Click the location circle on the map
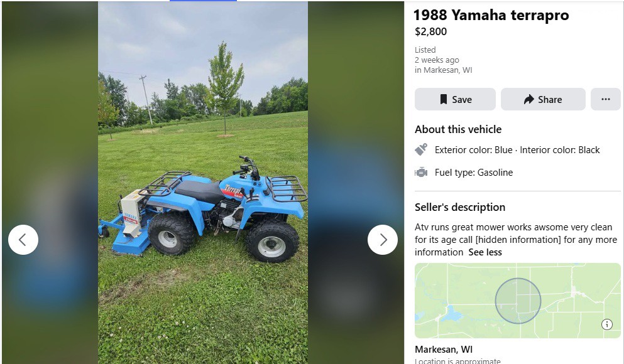 (518, 301)
